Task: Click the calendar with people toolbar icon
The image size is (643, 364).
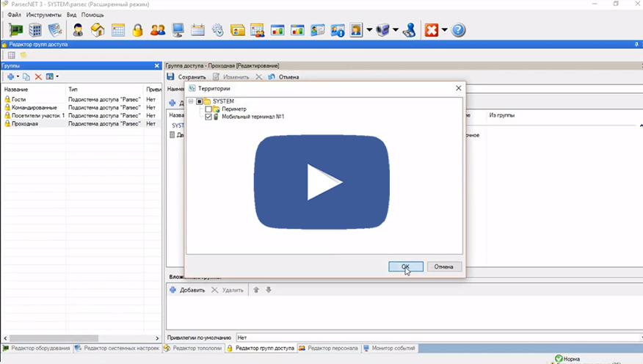Action: 258,30
